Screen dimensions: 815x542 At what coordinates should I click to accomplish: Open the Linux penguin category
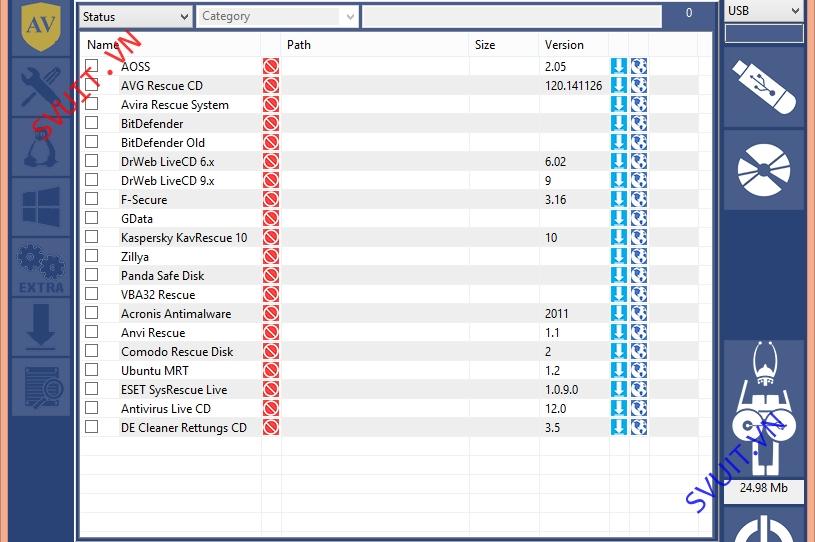point(41,147)
